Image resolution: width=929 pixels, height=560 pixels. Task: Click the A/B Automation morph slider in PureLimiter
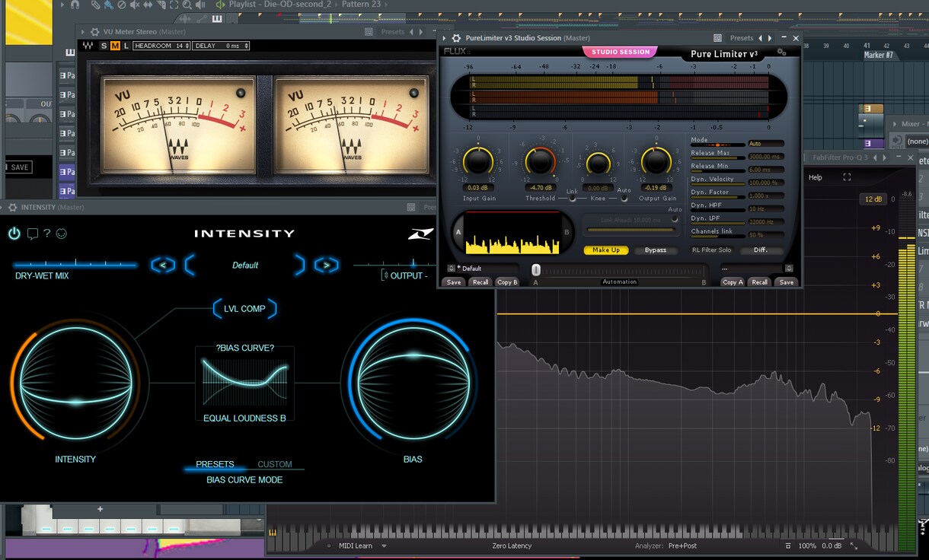click(619, 270)
